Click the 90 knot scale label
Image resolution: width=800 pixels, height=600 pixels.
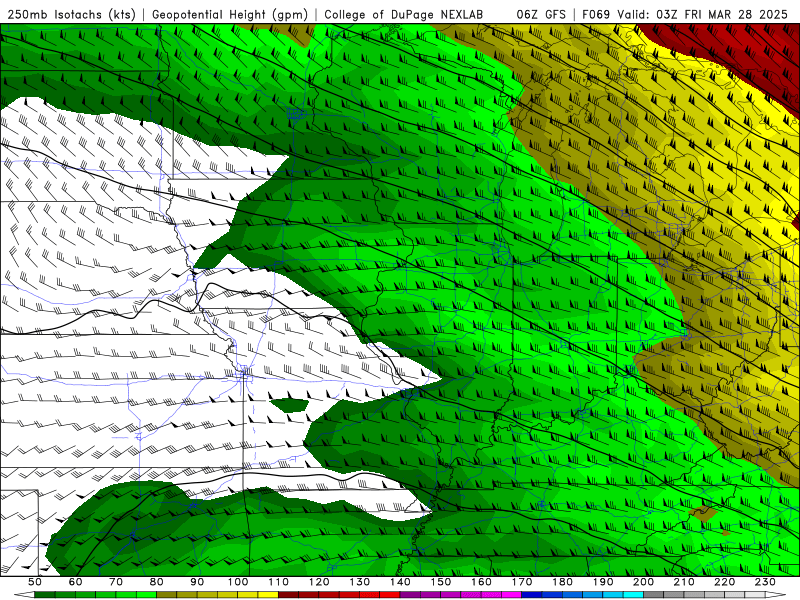197,582
